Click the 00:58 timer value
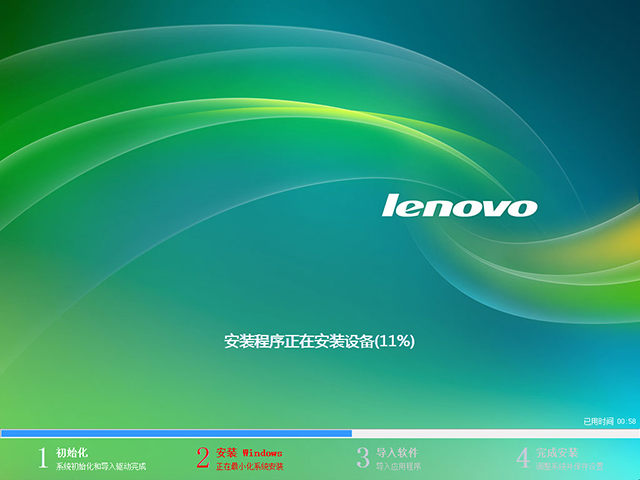Screen dimensions: 640x480 pos(626,421)
